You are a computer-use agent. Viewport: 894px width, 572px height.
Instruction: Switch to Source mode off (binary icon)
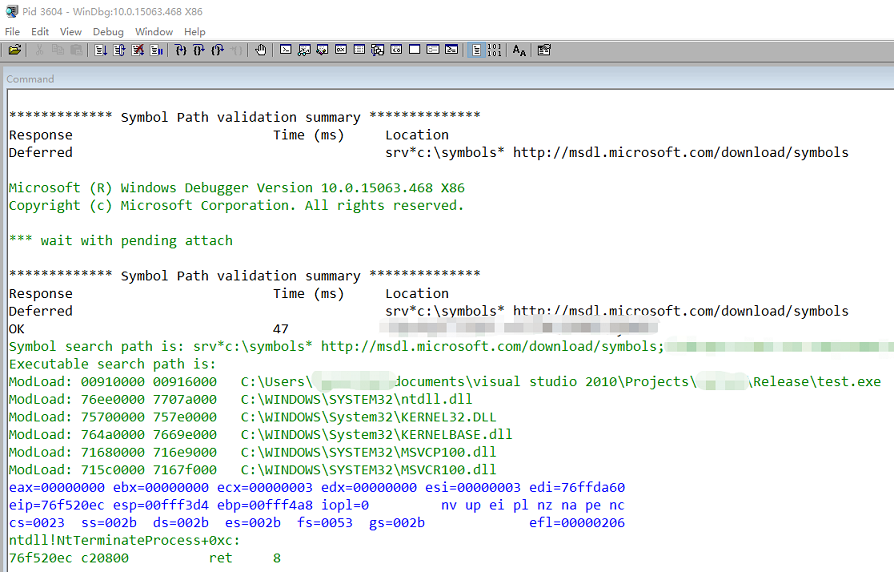pyautogui.click(x=494, y=50)
